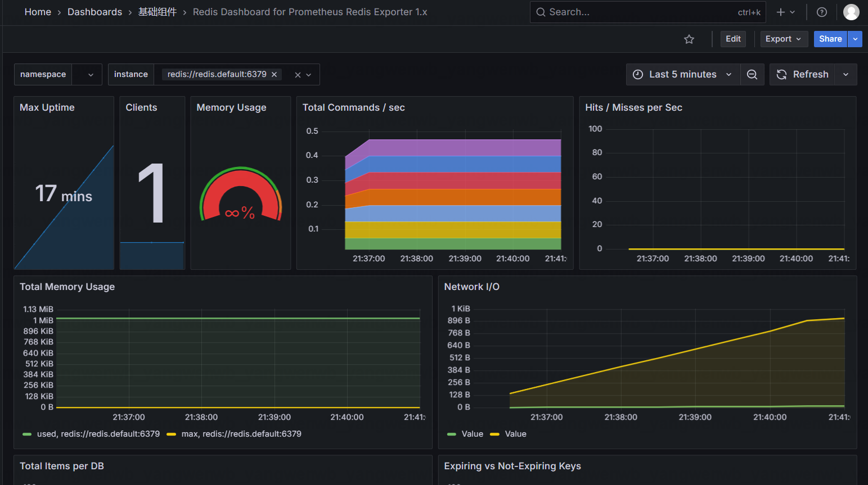The height and width of the screenshot is (485, 868).
Task: Expand the namespace variable dropdown
Action: tap(90, 74)
